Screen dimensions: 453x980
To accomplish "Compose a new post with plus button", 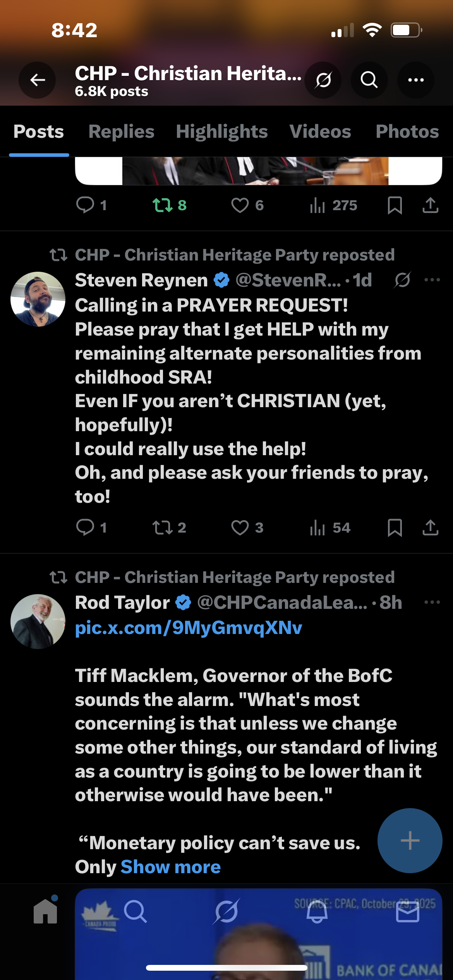I will (x=410, y=840).
